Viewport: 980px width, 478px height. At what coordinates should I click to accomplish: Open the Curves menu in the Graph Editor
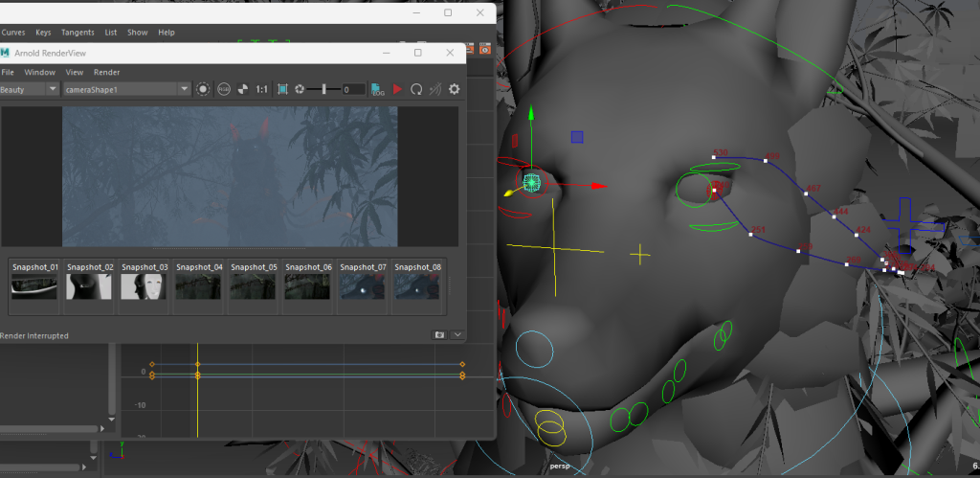(13, 33)
